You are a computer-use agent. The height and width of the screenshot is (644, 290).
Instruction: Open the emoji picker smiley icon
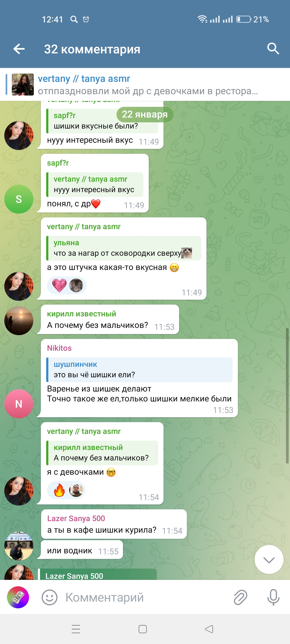point(49,597)
